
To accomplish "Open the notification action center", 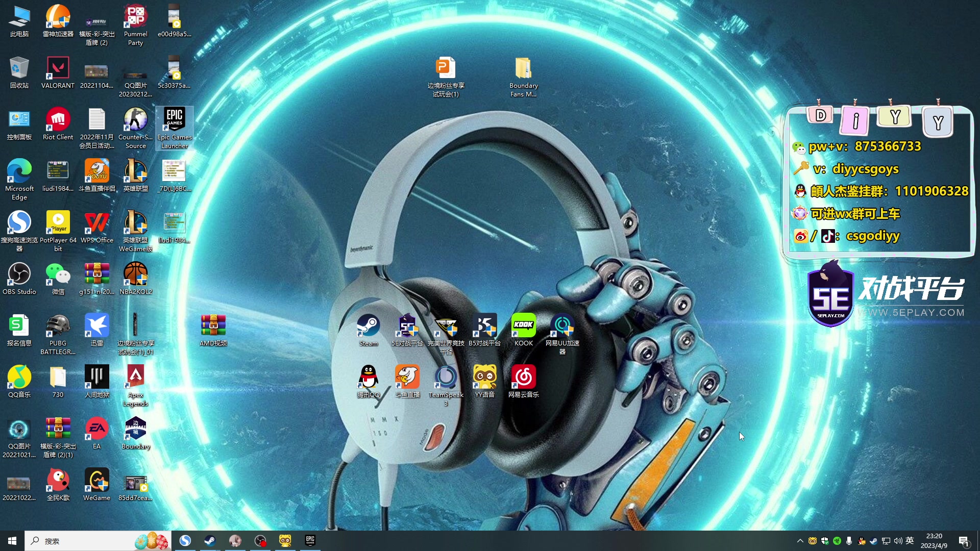I will point(964,541).
